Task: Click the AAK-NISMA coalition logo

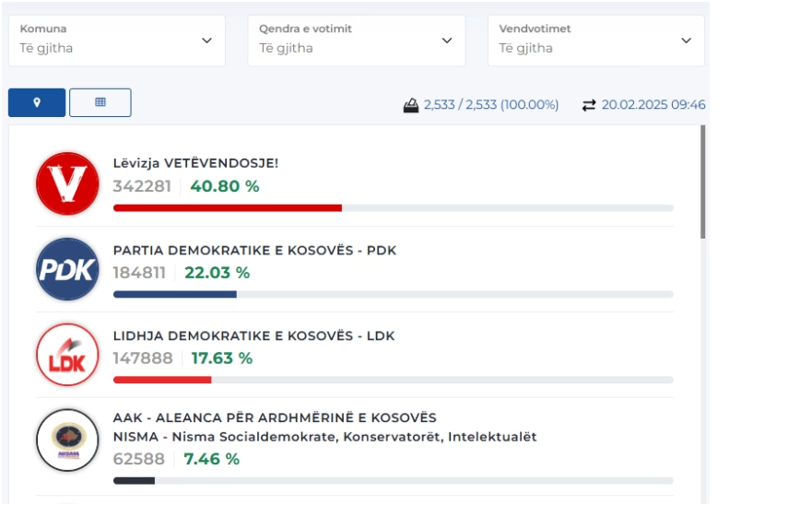Action: pyautogui.click(x=67, y=441)
